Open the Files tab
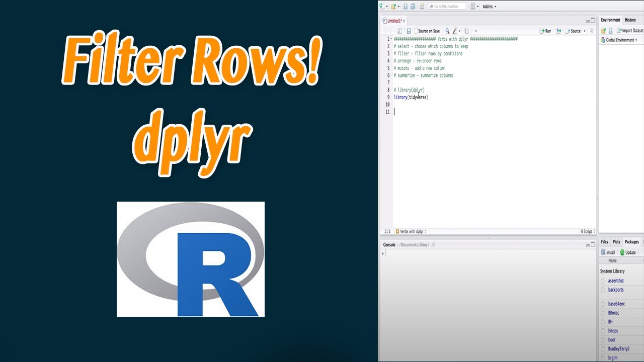Viewport: 644px width, 362px height. (x=605, y=242)
